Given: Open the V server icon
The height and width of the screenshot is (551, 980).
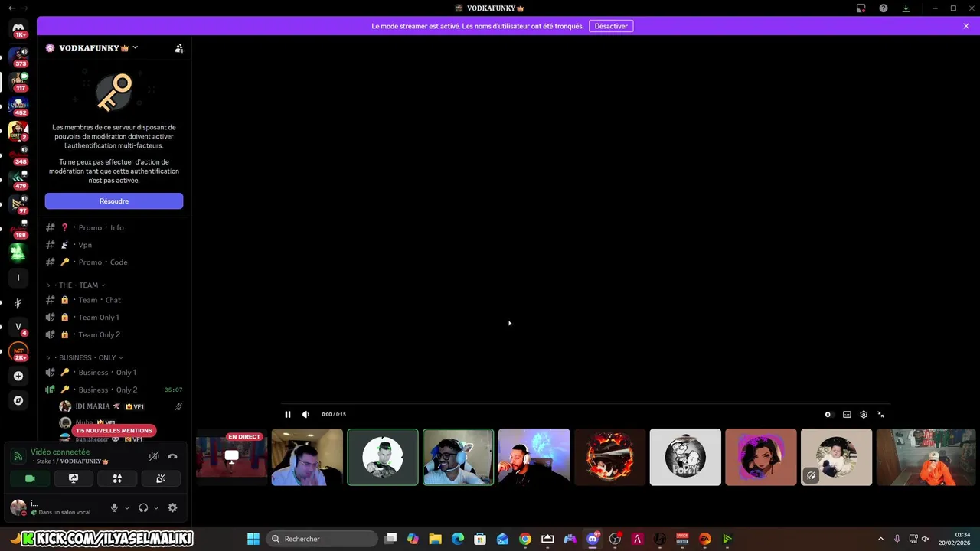Looking at the screenshot, I should click(x=18, y=327).
